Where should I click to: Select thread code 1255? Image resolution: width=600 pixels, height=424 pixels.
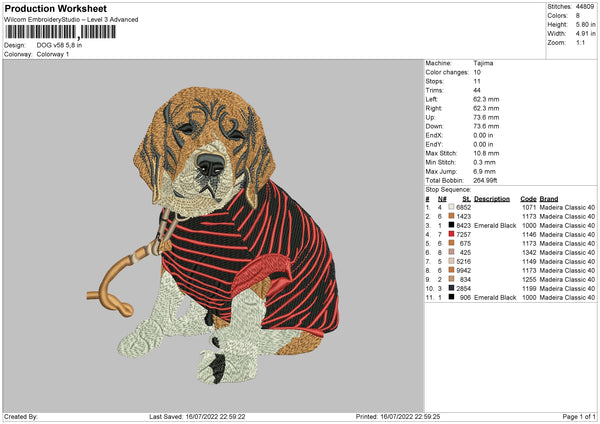[529, 279]
